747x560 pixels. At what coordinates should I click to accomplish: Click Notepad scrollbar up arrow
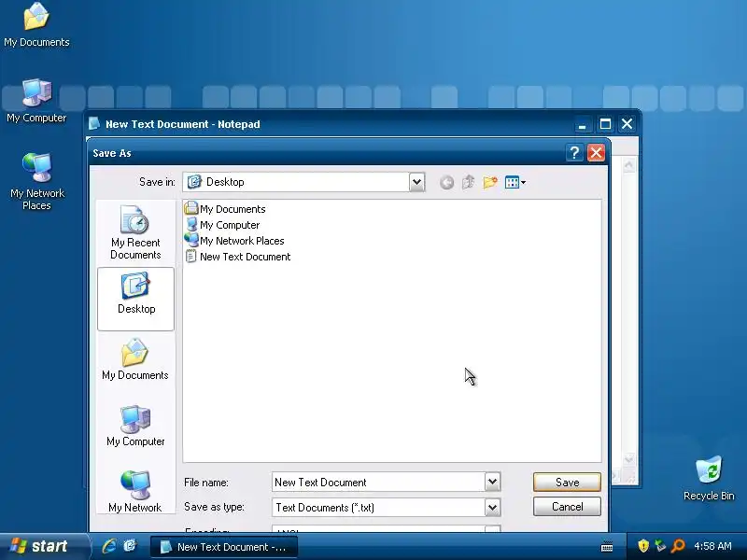tap(628, 166)
